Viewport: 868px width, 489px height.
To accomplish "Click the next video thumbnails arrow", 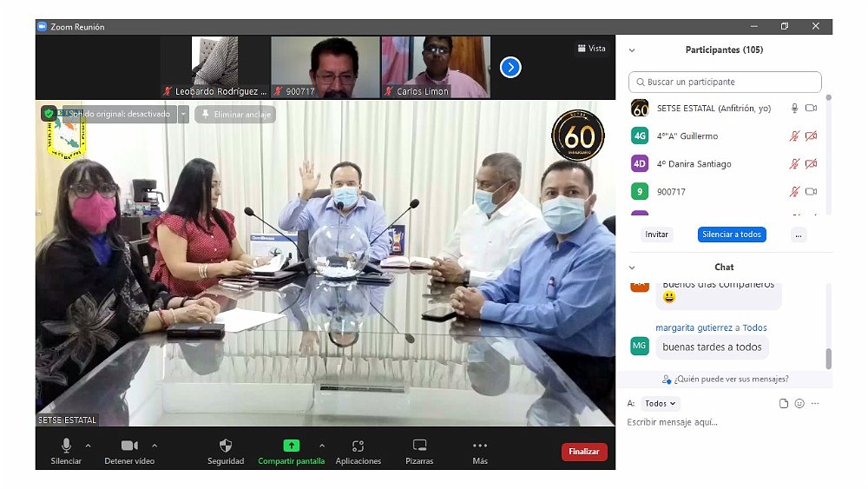I will pyautogui.click(x=510, y=67).
